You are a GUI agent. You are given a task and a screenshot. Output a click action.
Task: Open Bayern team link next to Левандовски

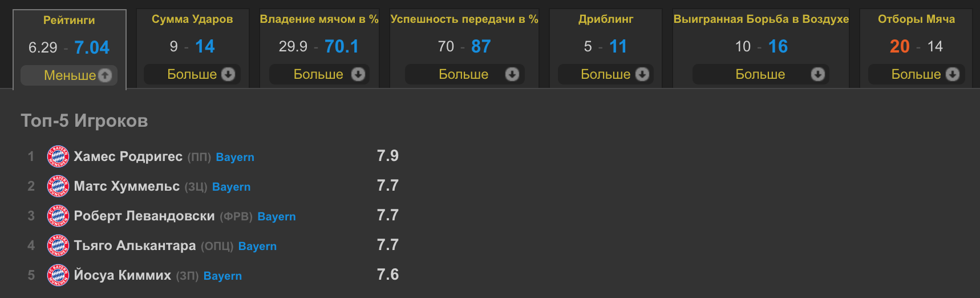coord(277,216)
